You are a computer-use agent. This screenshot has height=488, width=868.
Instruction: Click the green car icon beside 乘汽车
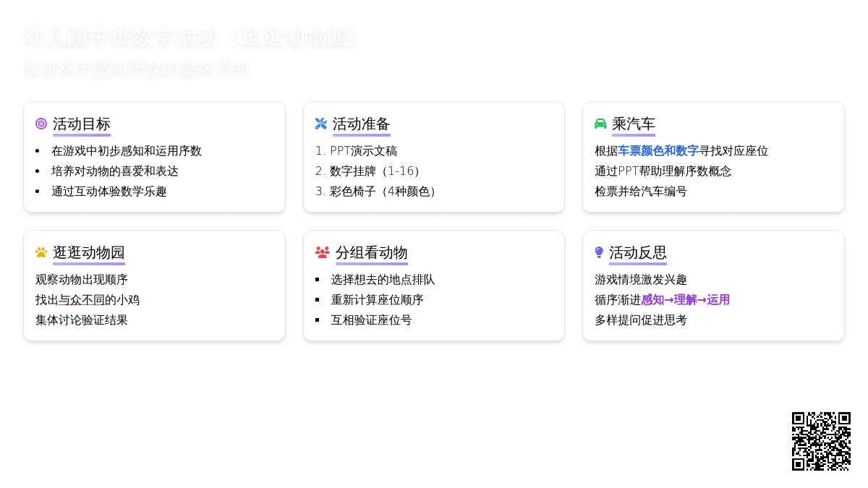(600, 124)
